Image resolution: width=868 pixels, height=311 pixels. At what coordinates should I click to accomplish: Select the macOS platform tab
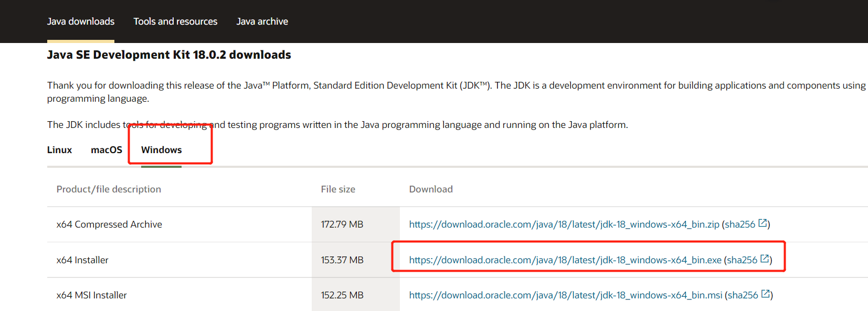(x=107, y=150)
